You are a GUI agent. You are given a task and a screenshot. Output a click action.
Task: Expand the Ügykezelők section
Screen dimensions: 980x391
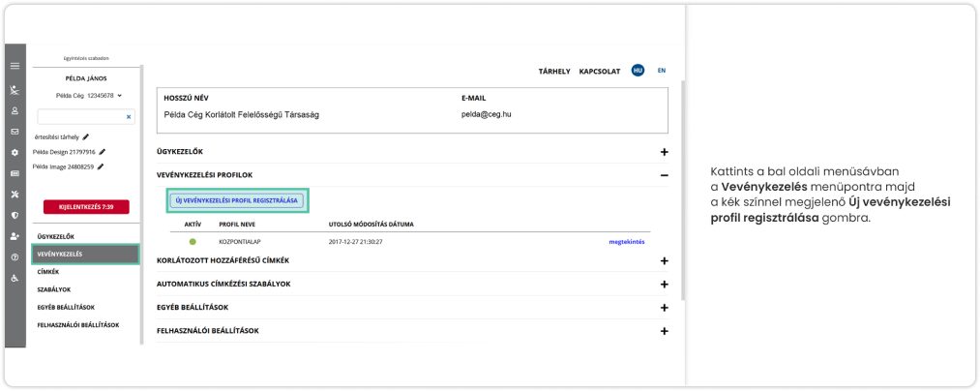664,152
